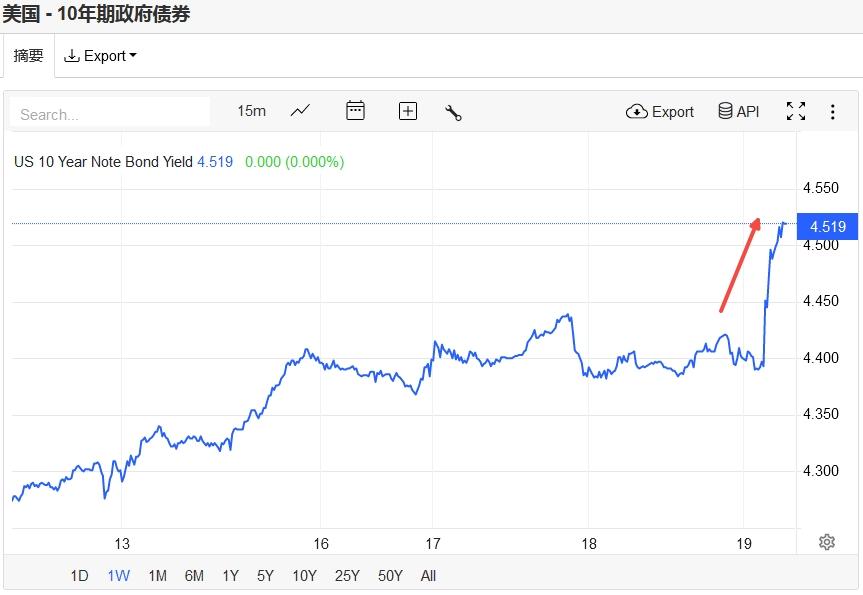863x595 pixels.
Task: Click the Search input field
Action: click(x=110, y=114)
